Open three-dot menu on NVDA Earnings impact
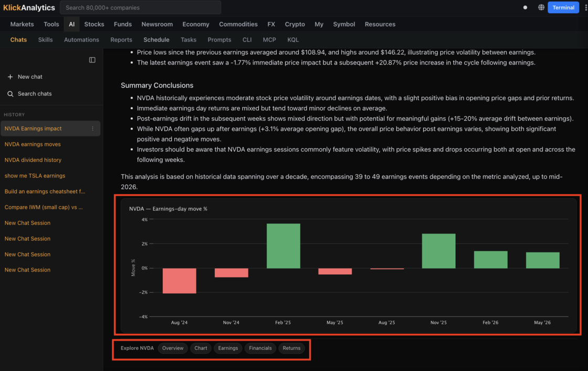The image size is (588, 371). click(92, 128)
